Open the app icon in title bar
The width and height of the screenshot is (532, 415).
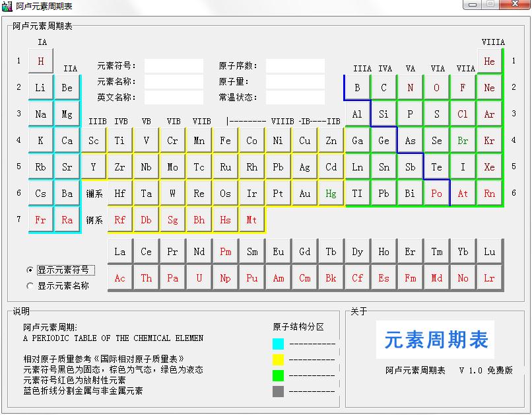[x=7, y=6]
